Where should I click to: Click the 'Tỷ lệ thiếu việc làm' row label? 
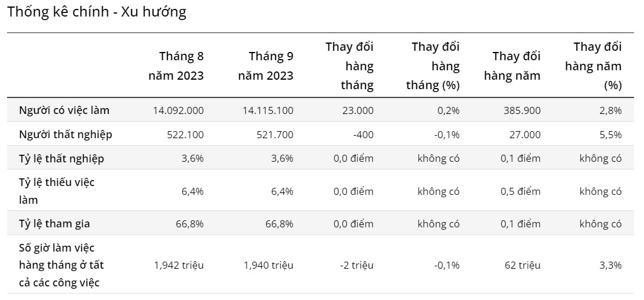(x=57, y=191)
